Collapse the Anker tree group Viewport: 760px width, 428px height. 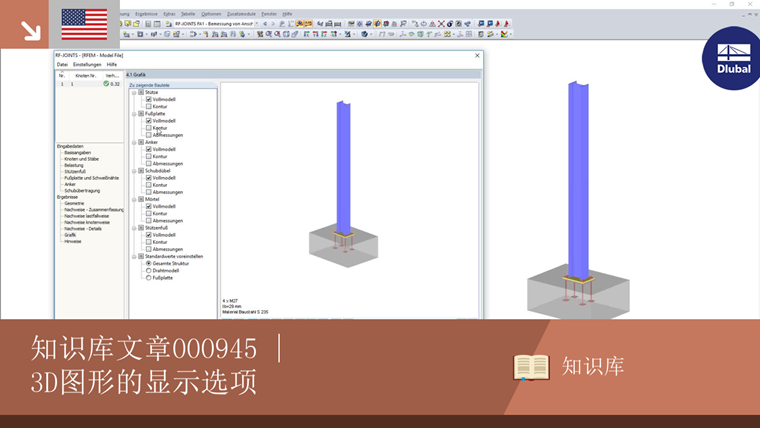134,142
